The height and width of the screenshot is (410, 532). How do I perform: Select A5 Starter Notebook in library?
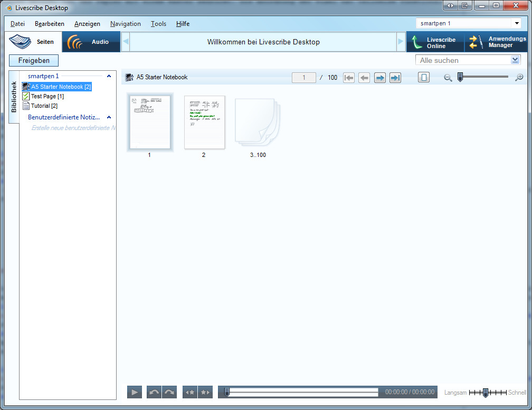pos(56,87)
